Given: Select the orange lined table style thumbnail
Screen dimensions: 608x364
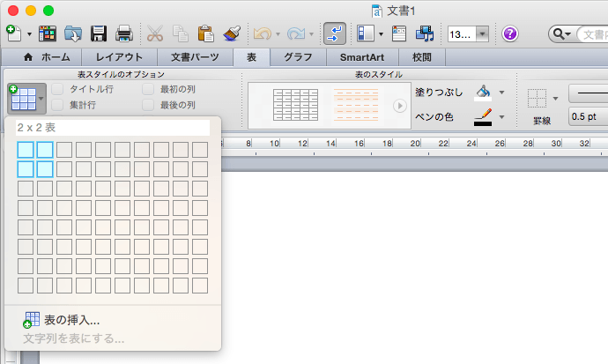Looking at the screenshot, I should (x=356, y=105).
